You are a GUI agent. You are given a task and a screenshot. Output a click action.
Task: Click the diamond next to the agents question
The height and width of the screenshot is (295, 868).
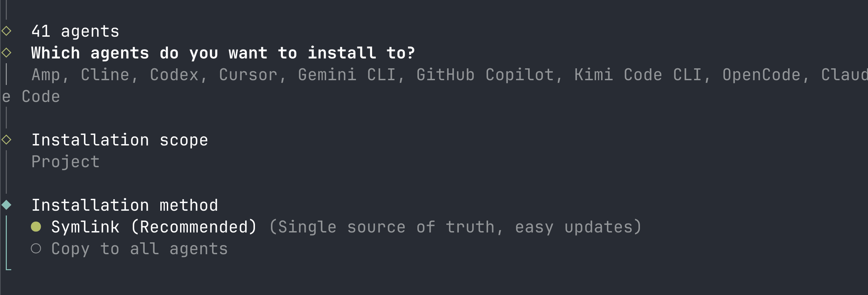pyautogui.click(x=6, y=52)
